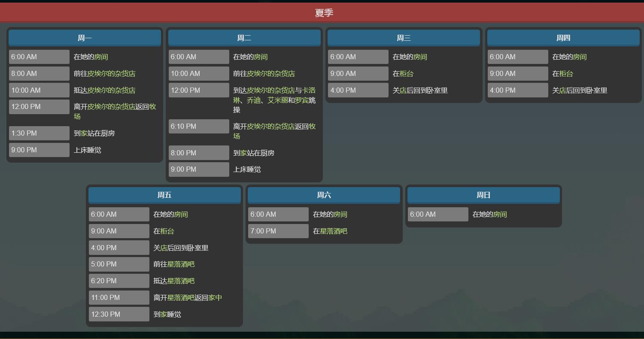Open 皮埃尔的杂货店 link in 周二 6:10 PM row
Screen dimensions: 644x339
(271, 126)
